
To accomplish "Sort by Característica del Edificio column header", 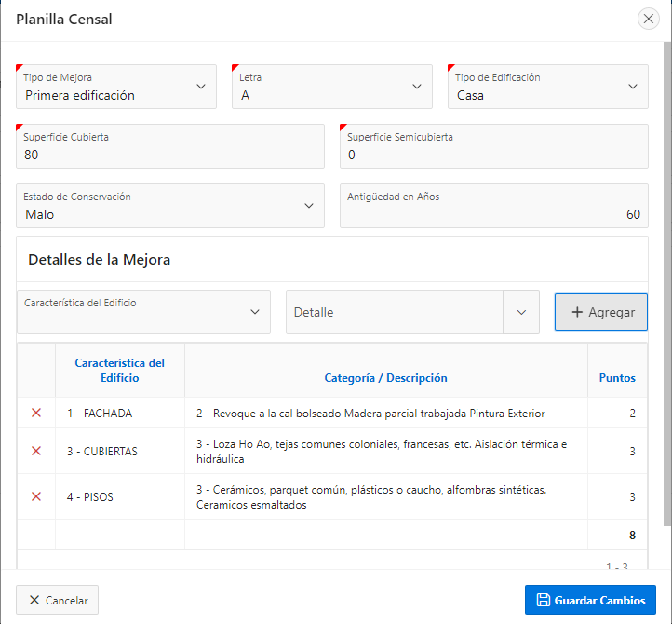I will 119,370.
